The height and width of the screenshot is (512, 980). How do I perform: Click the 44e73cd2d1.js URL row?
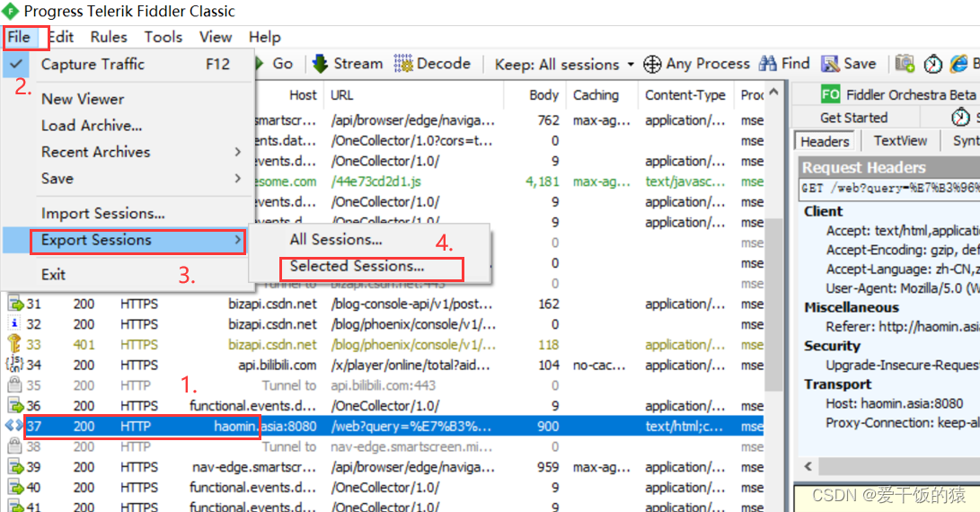[x=375, y=182]
